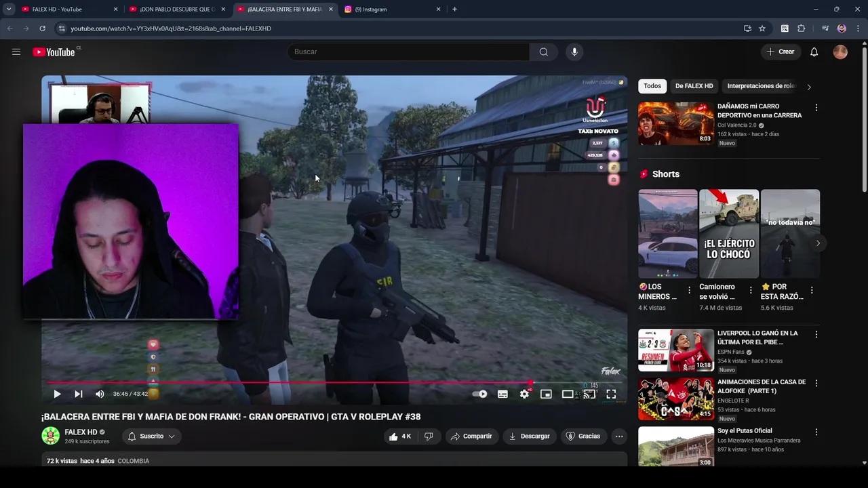The height and width of the screenshot is (488, 868).
Task: Open options for DAÑAMOS mi CARRO video
Action: [816, 108]
